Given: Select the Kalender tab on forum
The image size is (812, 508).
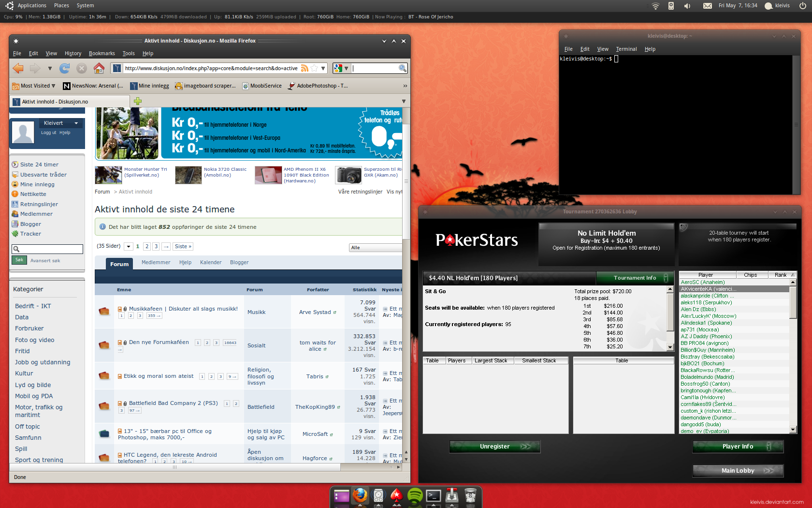Looking at the screenshot, I should pyautogui.click(x=211, y=262).
